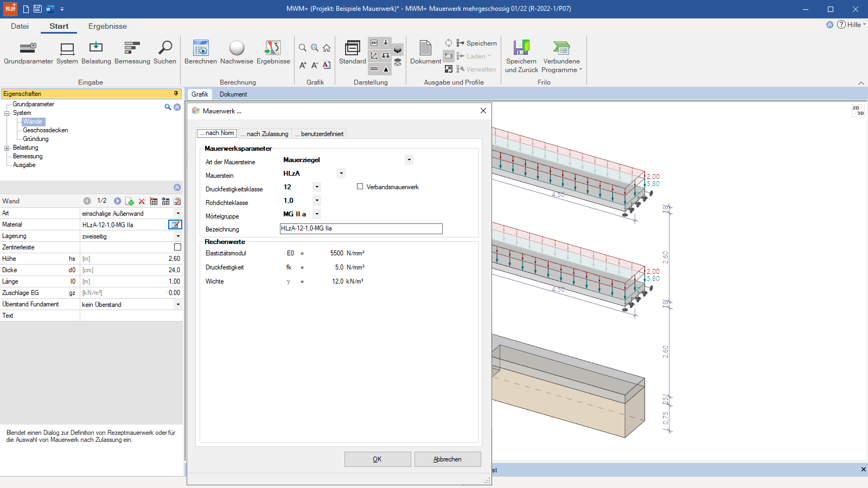Go to next wall with the arrow icon
Image resolution: width=868 pixels, height=488 pixels.
tap(117, 201)
